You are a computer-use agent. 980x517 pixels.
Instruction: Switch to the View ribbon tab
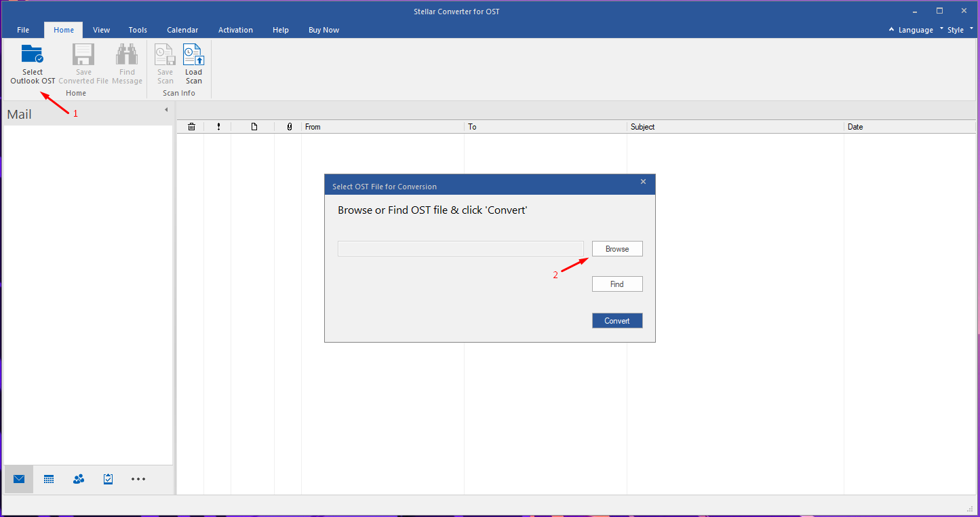pyautogui.click(x=102, y=30)
